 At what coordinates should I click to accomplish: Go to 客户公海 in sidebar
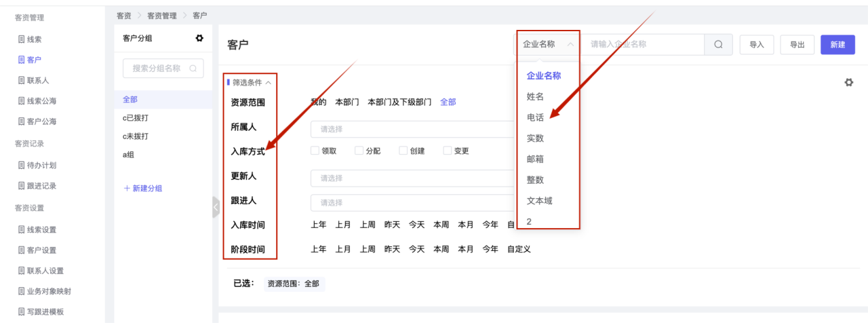[41, 121]
